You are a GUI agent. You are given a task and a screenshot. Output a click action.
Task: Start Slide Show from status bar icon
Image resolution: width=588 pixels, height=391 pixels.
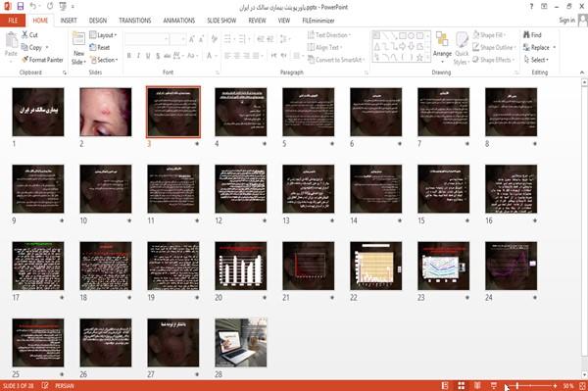[494, 385]
